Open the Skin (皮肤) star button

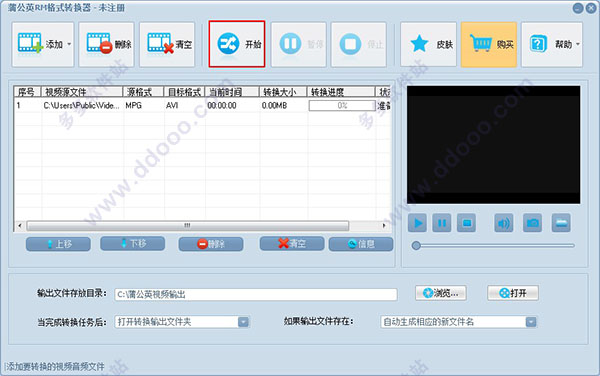pyautogui.click(x=429, y=44)
